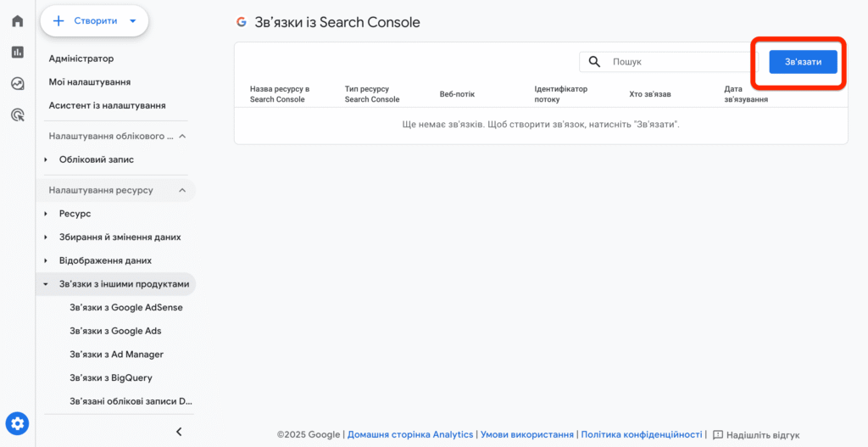Open Адміністратор menu item

click(81, 59)
